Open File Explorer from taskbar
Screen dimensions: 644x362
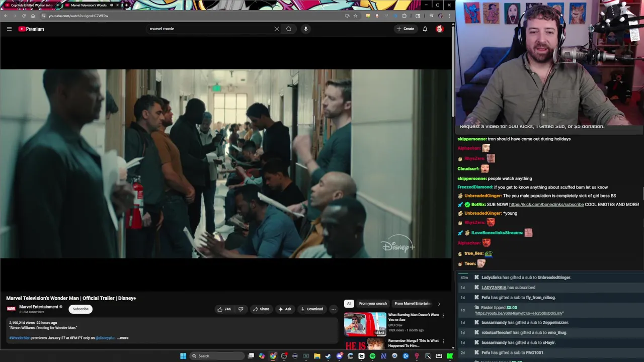pyautogui.click(x=317, y=356)
